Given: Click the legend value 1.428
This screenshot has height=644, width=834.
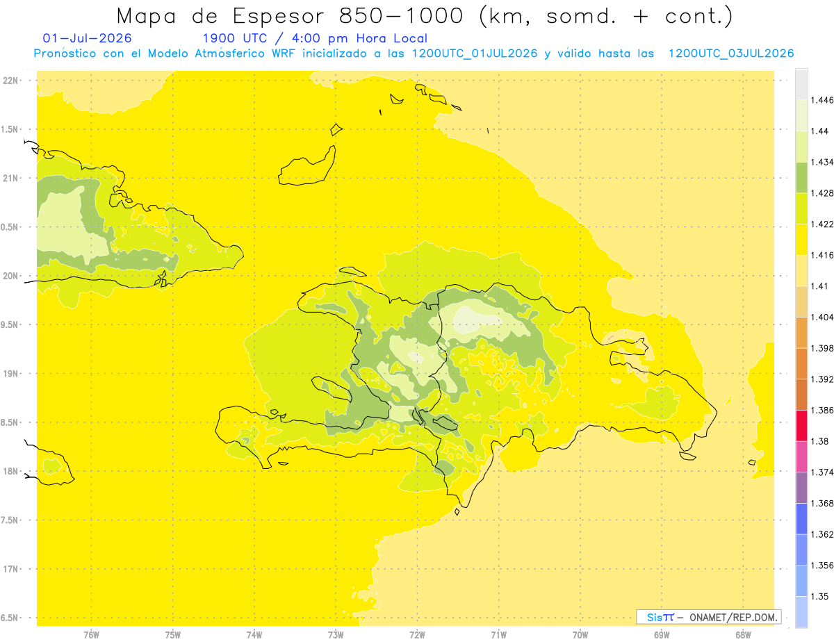Looking at the screenshot, I should 823,193.
